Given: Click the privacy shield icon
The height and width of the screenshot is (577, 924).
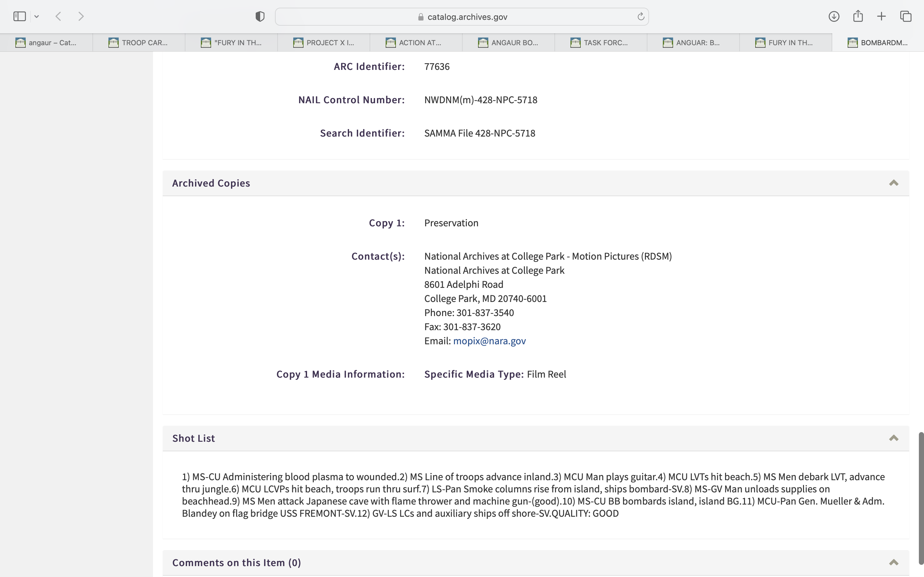Looking at the screenshot, I should click(x=260, y=16).
